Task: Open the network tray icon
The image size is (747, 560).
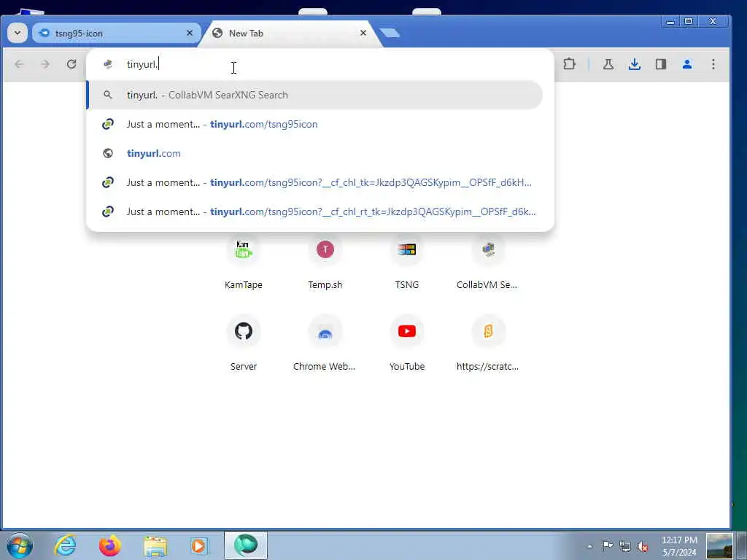Action: pyautogui.click(x=625, y=545)
